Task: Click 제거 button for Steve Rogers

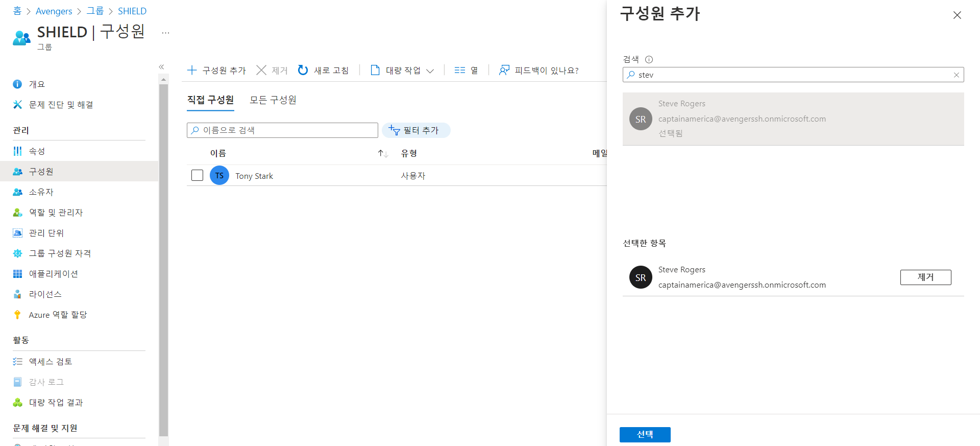Action: [926, 277]
